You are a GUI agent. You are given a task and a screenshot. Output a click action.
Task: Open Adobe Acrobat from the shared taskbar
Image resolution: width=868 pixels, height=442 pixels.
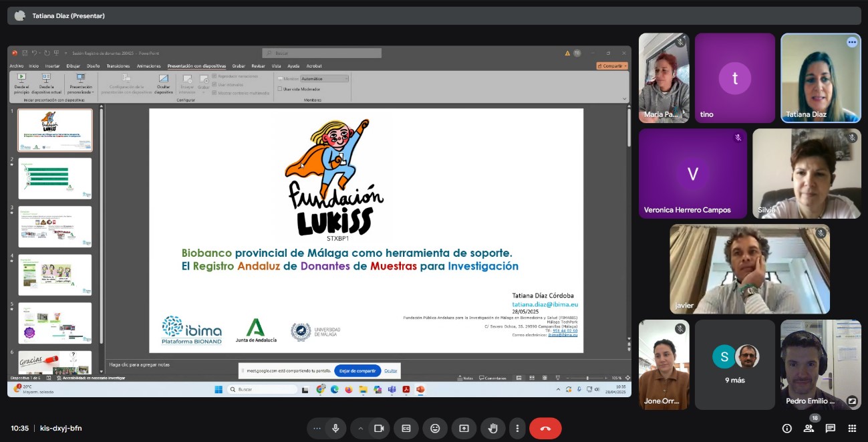(406, 389)
